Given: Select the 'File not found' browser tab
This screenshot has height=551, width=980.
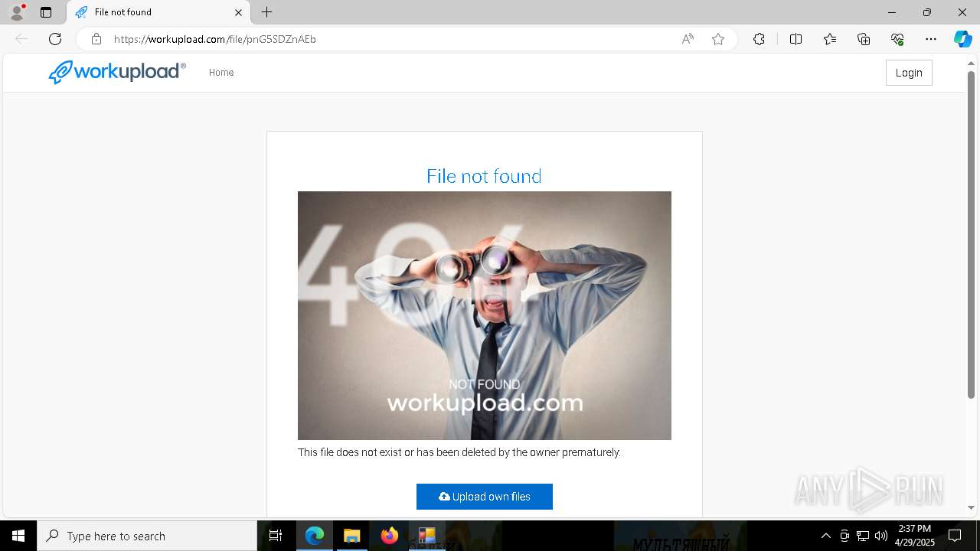Looking at the screenshot, I should pyautogui.click(x=159, y=12).
